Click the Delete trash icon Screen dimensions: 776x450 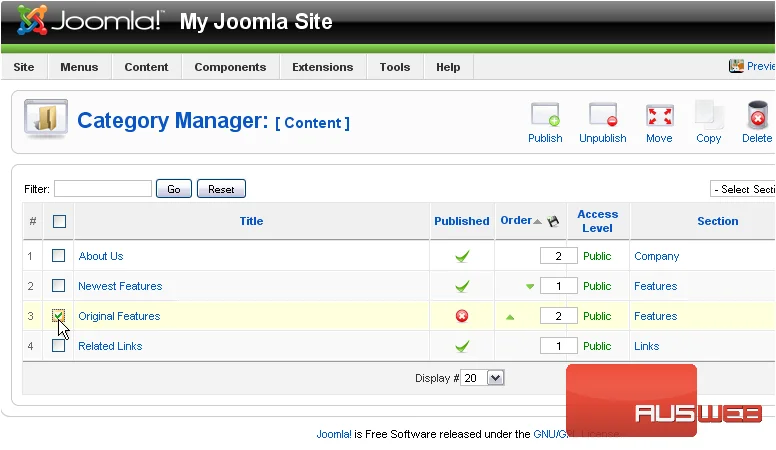(757, 115)
